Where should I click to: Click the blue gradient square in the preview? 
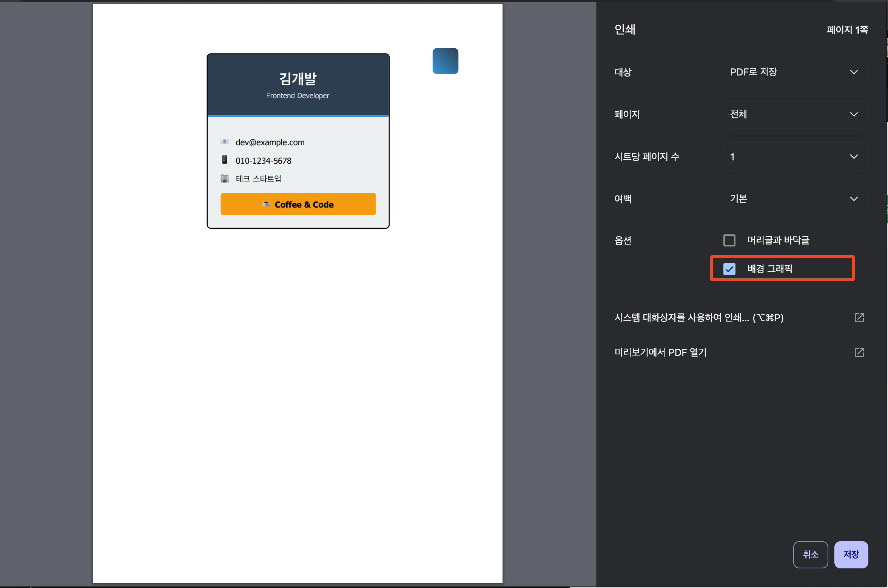[x=445, y=61]
